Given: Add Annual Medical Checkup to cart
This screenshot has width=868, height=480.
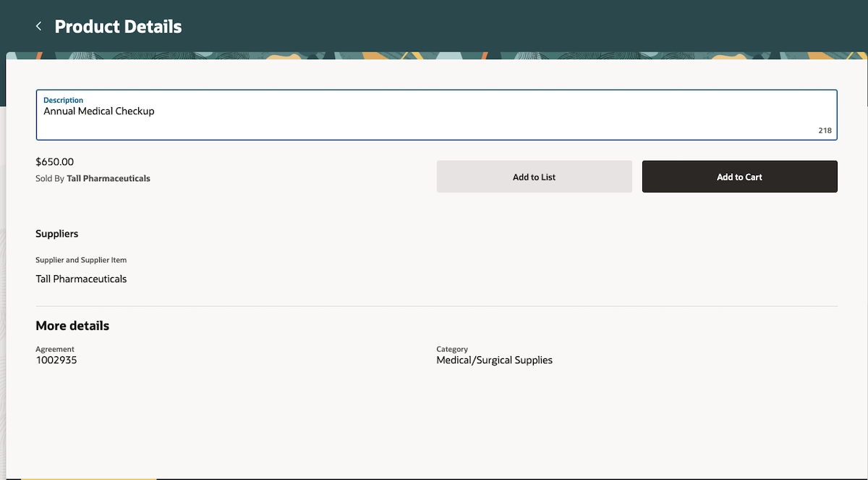Looking at the screenshot, I should [739, 177].
